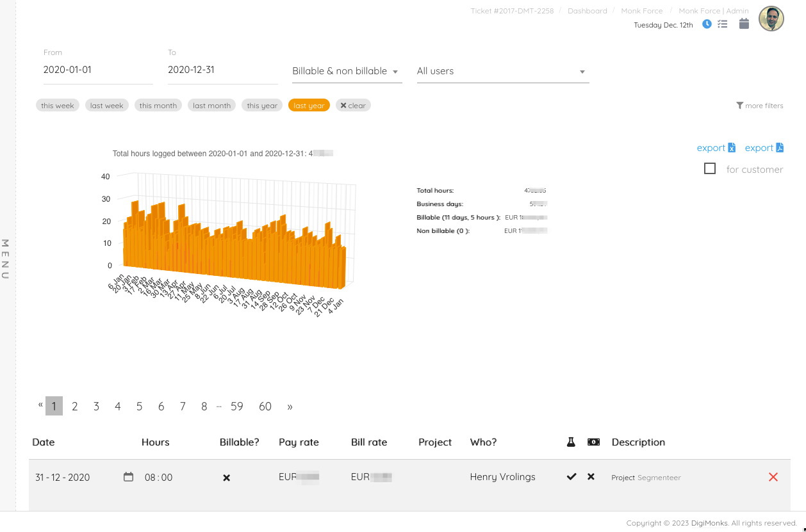806x532 pixels.
Task: Click the Date column header
Action: point(44,442)
